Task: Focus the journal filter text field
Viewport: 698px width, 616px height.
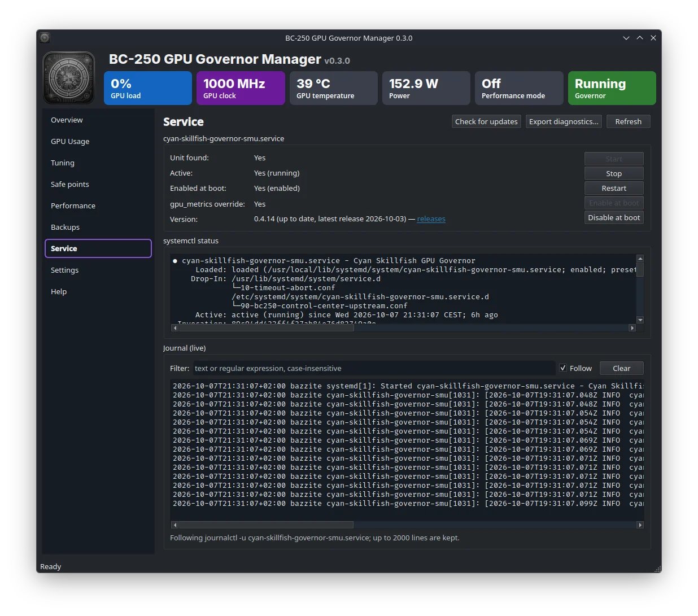Action: pyautogui.click(x=374, y=368)
